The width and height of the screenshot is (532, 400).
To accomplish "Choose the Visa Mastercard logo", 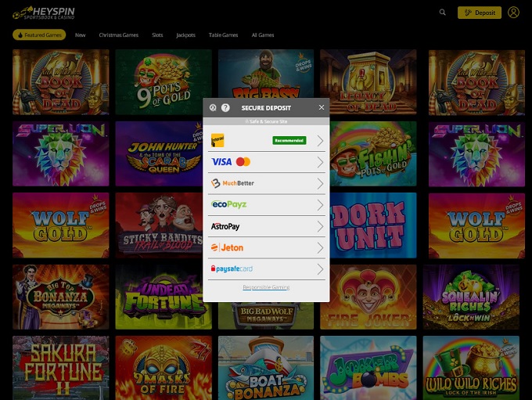I will 231,162.
